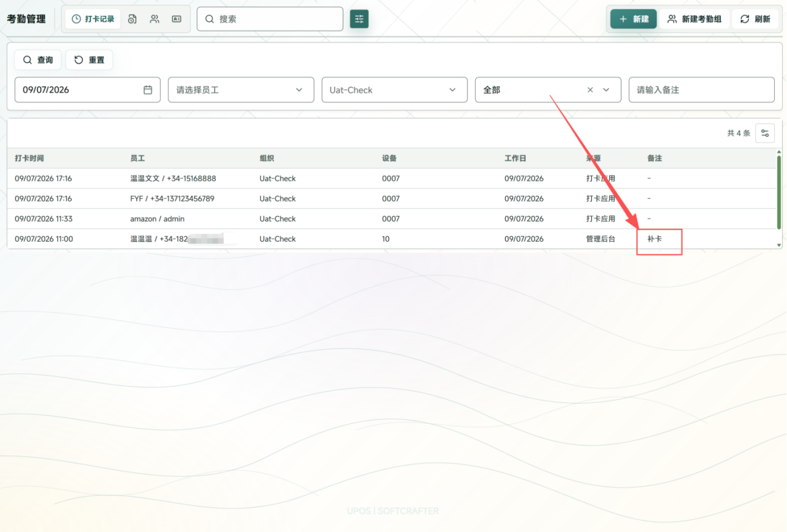787x532 pixels.
Task: Click the 打卡时间 column header
Action: (29, 158)
